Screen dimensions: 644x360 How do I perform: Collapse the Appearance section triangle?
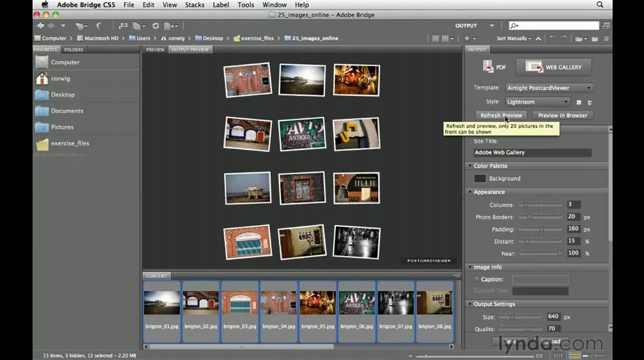470,192
